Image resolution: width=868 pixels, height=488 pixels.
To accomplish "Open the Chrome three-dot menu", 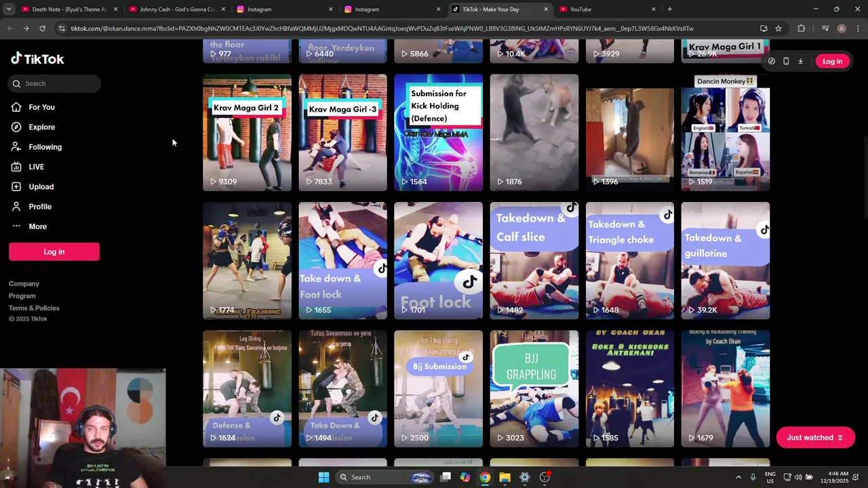I will click(x=858, y=28).
